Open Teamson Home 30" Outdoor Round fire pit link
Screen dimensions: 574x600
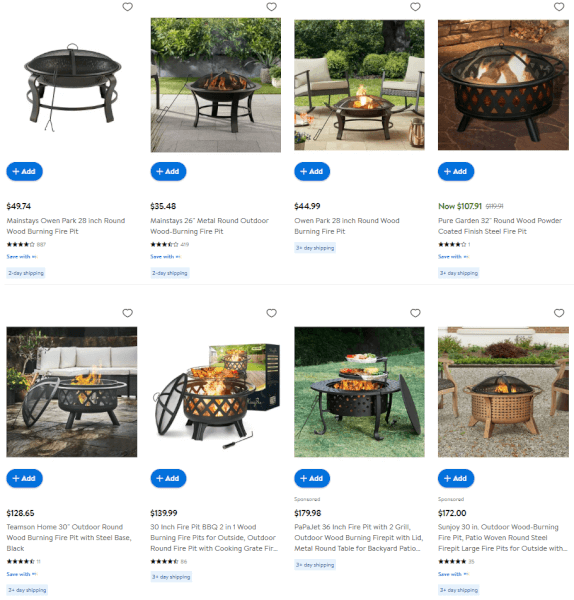click(x=69, y=538)
